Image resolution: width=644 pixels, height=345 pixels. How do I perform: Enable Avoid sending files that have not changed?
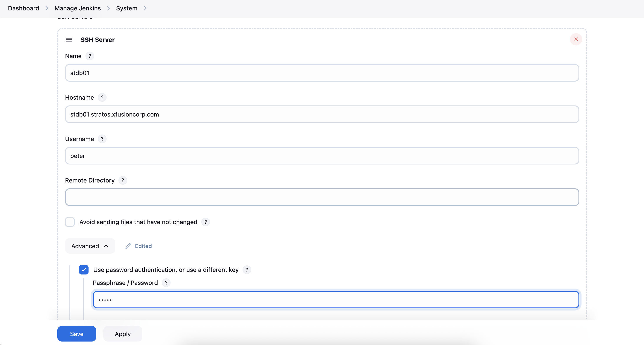(x=70, y=222)
